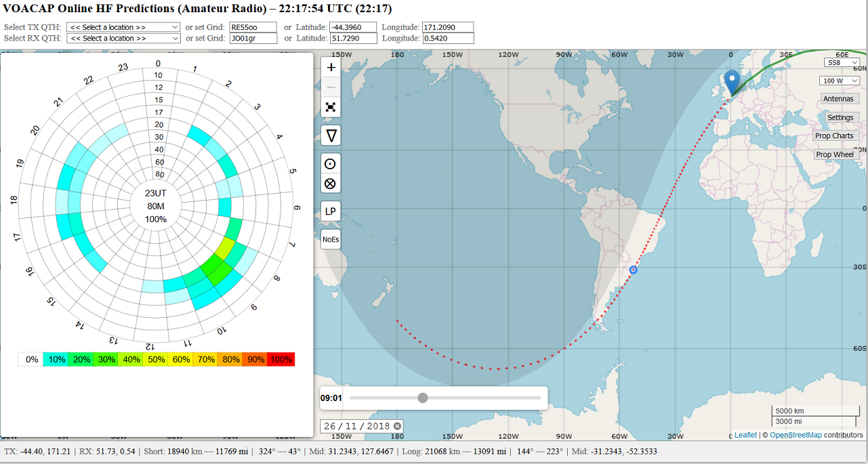Click the blue midpoint circle marker
The height and width of the screenshot is (464, 868).
click(634, 270)
